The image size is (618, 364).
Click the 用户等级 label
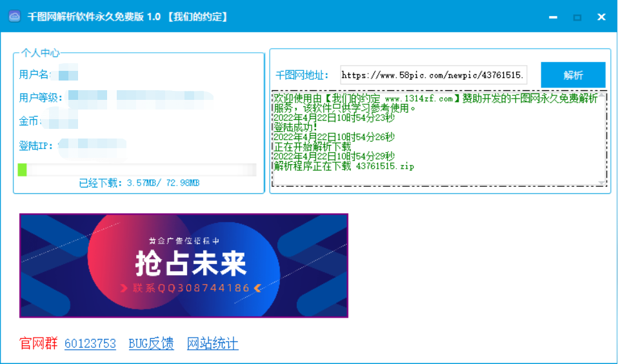pyautogui.click(x=41, y=97)
